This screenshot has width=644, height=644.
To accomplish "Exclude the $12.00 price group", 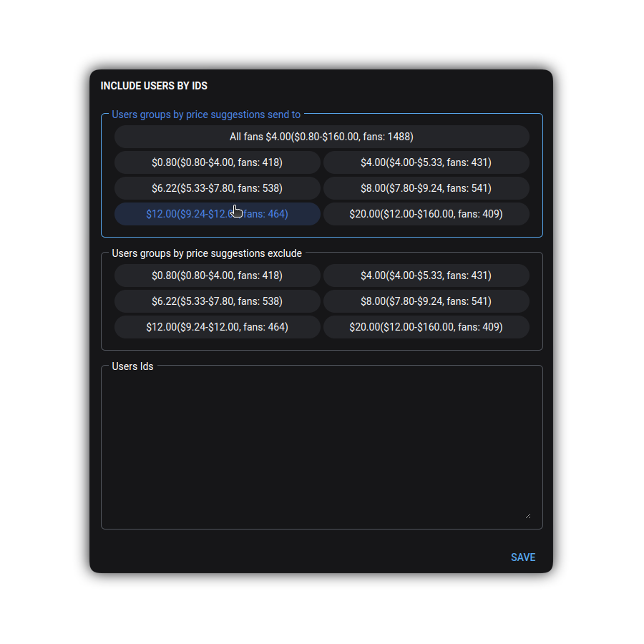I will (217, 327).
